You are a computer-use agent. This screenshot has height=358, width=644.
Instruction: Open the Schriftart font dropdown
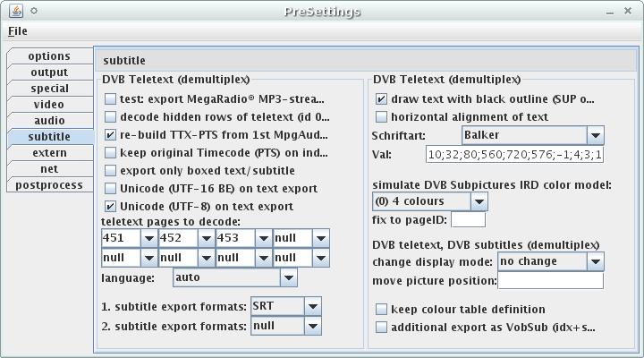click(x=596, y=135)
